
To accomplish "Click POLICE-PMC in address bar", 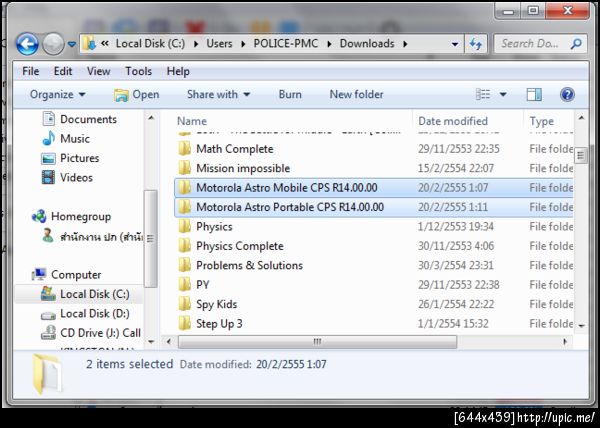I will tap(285, 44).
